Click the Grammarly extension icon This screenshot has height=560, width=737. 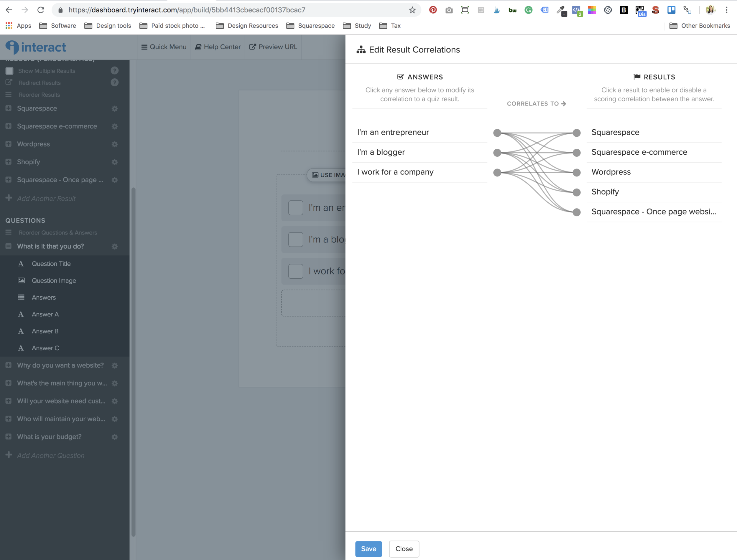coord(528,10)
